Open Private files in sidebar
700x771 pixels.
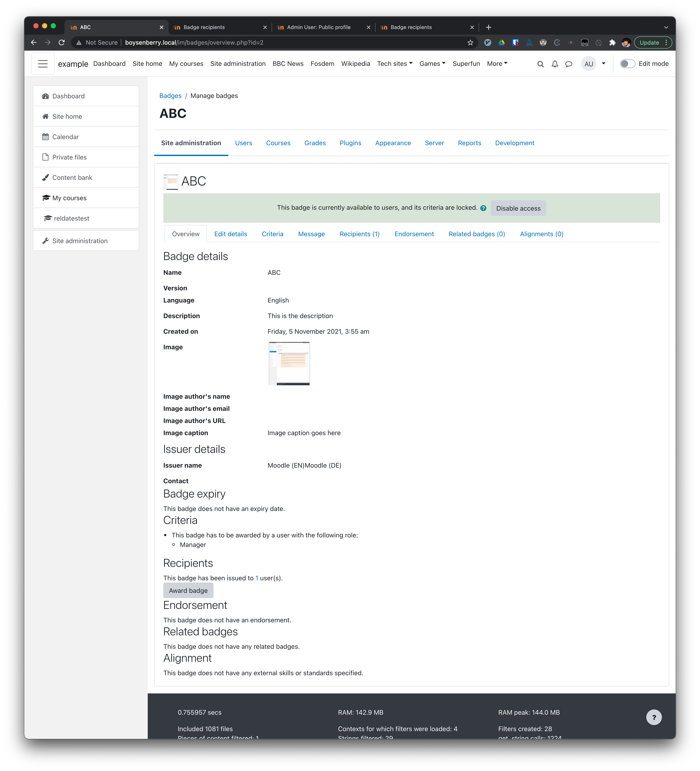[86, 157]
